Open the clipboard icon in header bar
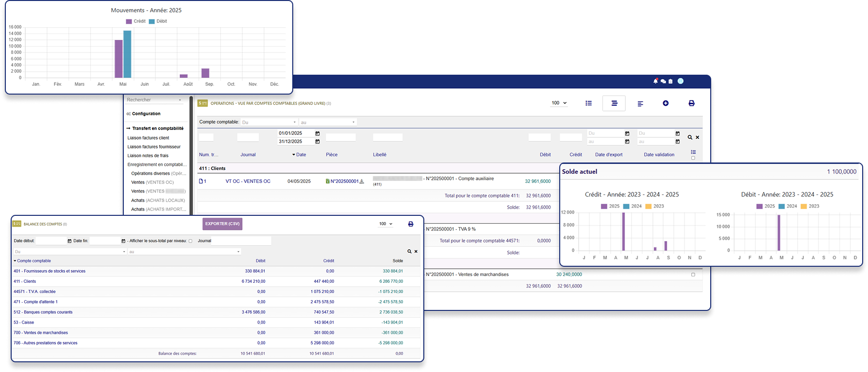The image size is (868, 372). pos(670,81)
